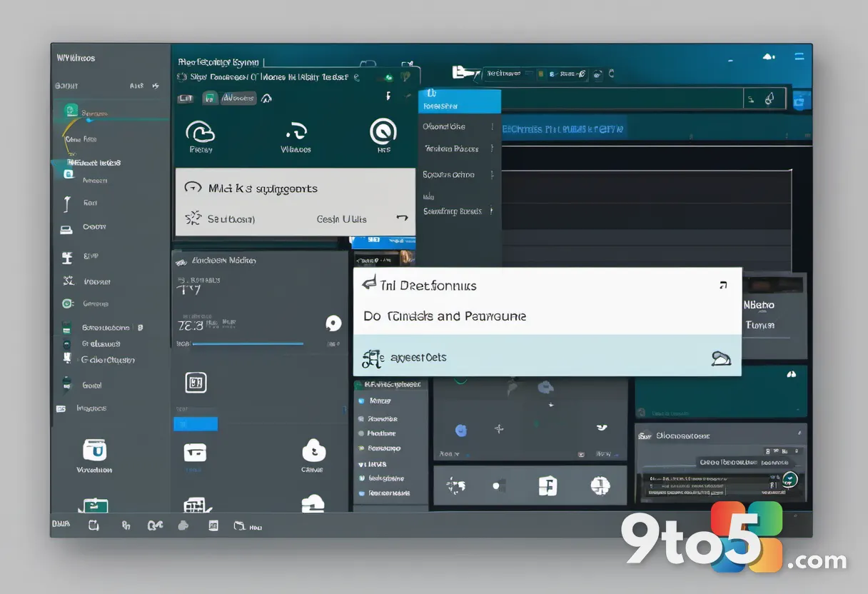
Task: Click NBeho in the right panel
Action: tap(759, 305)
